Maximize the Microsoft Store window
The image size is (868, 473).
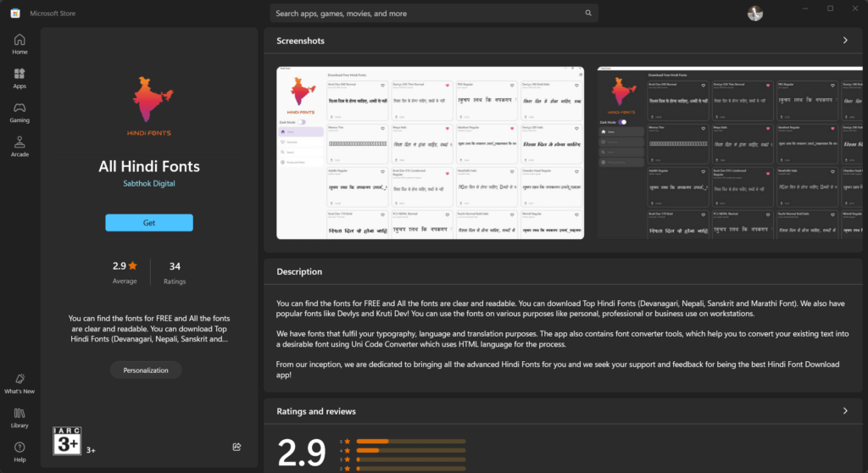pos(831,8)
